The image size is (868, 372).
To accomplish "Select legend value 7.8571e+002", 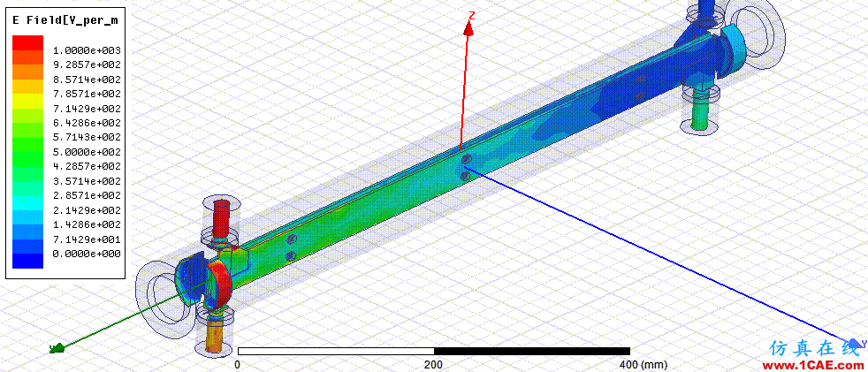I will [86, 94].
